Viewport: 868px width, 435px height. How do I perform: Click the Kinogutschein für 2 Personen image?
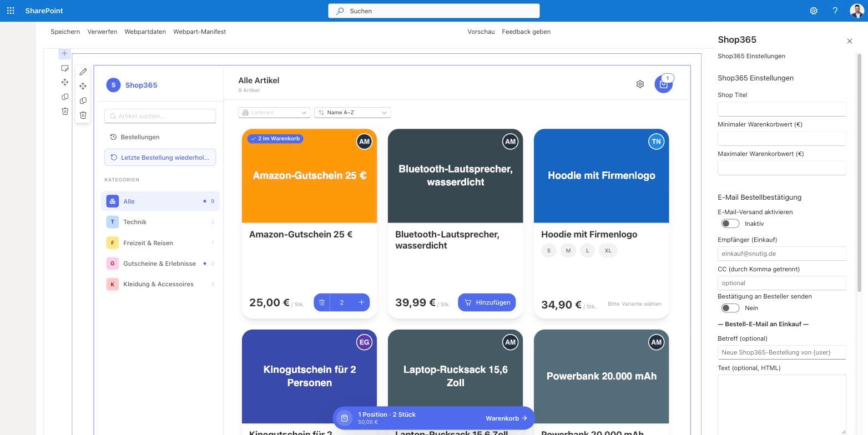[x=309, y=377]
